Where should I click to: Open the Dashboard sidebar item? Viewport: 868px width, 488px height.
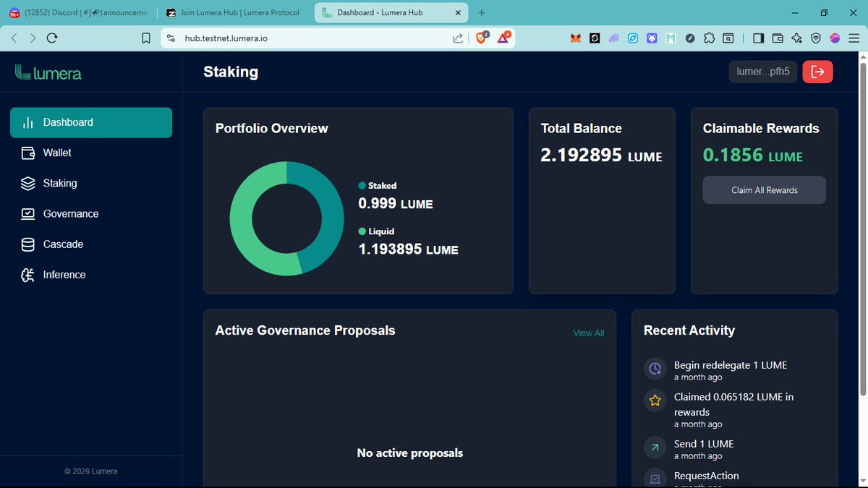[91, 122]
